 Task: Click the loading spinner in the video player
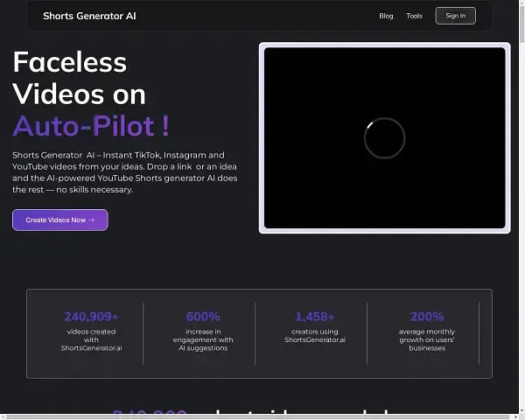click(x=384, y=137)
